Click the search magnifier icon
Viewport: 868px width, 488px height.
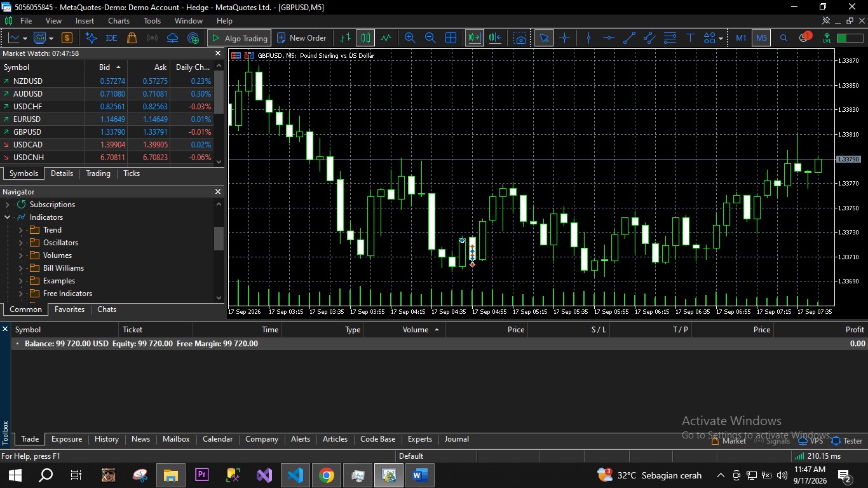click(x=783, y=38)
